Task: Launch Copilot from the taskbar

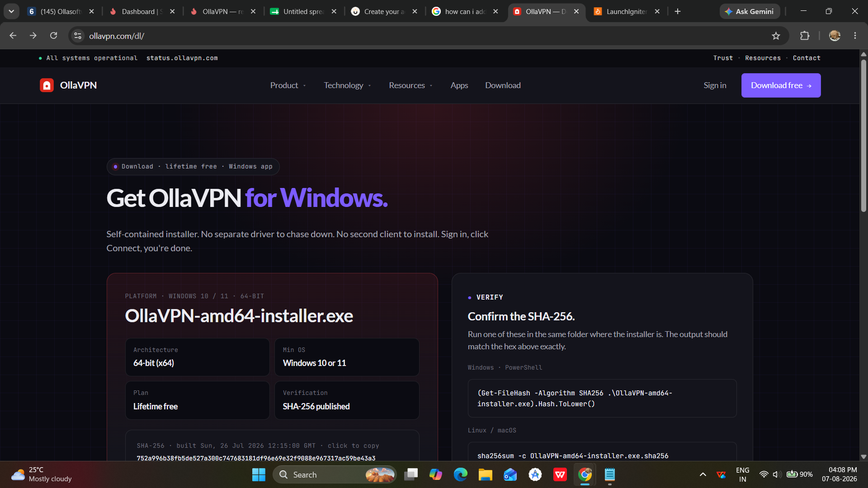Action: pos(436,474)
